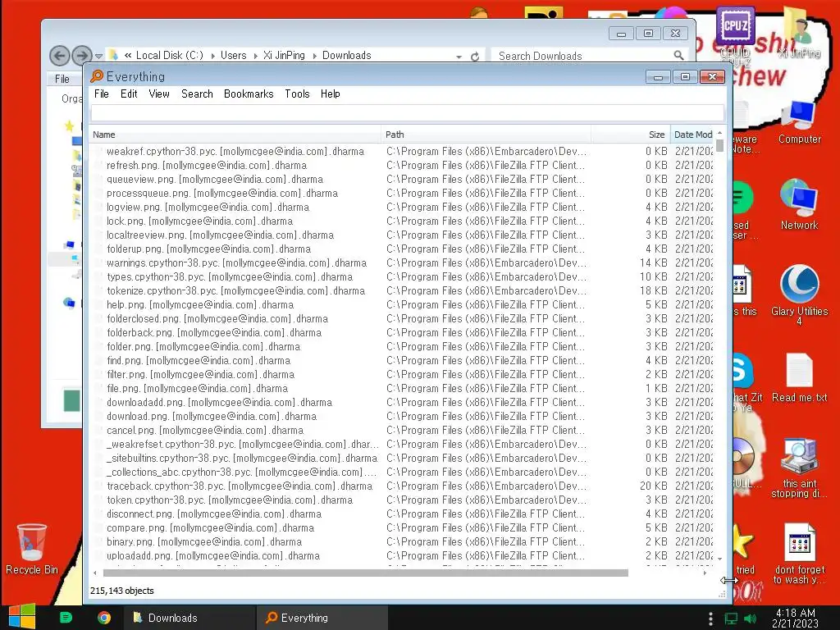Click the vertical scrollbar up arrow in Everything

(x=720, y=132)
